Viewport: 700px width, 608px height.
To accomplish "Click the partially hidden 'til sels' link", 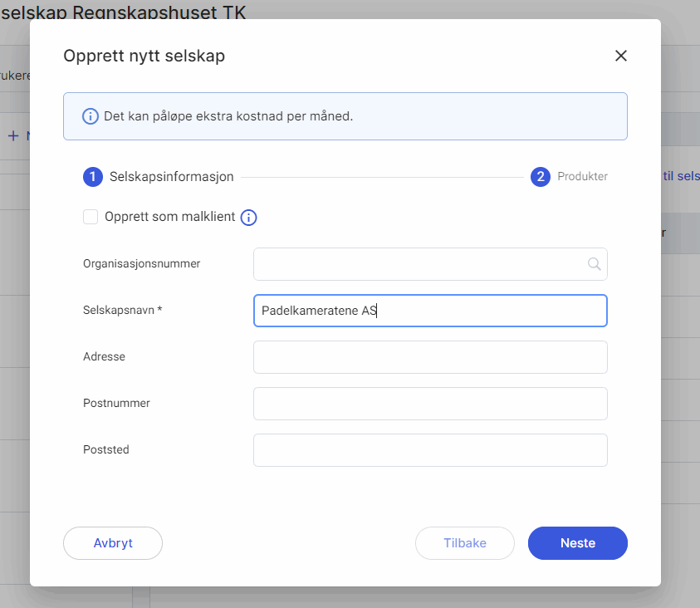I will click(x=681, y=177).
